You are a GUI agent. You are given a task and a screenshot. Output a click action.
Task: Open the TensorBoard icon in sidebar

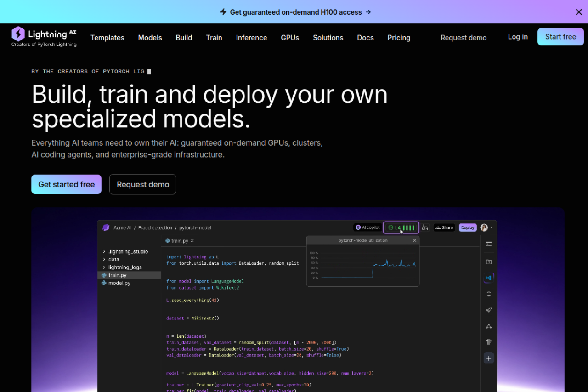pos(489,342)
